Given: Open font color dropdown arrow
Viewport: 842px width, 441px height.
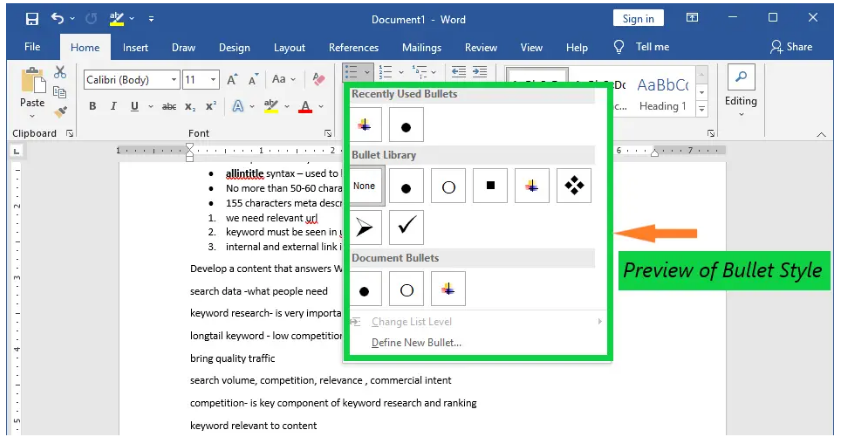Looking at the screenshot, I should pyautogui.click(x=321, y=106).
